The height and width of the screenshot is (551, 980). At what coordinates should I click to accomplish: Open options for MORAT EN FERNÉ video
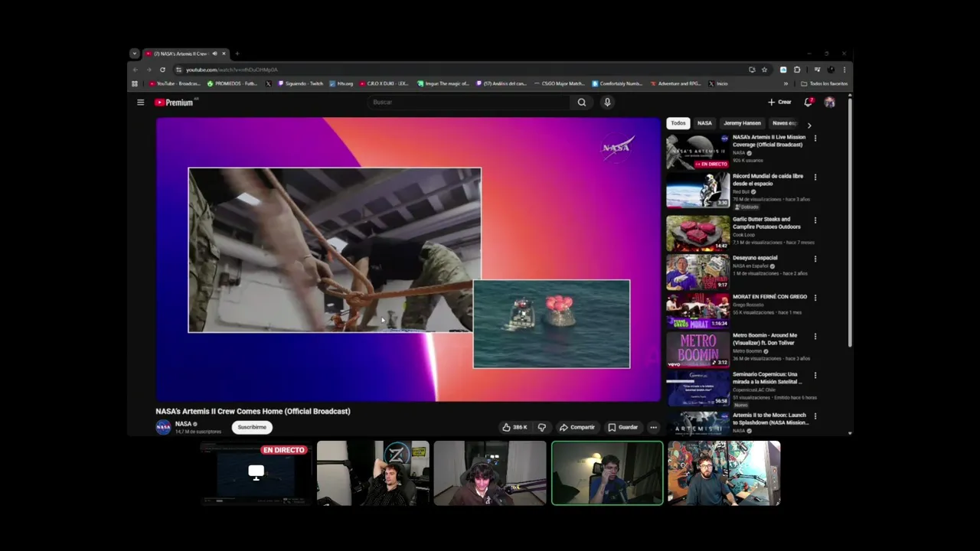tap(815, 298)
